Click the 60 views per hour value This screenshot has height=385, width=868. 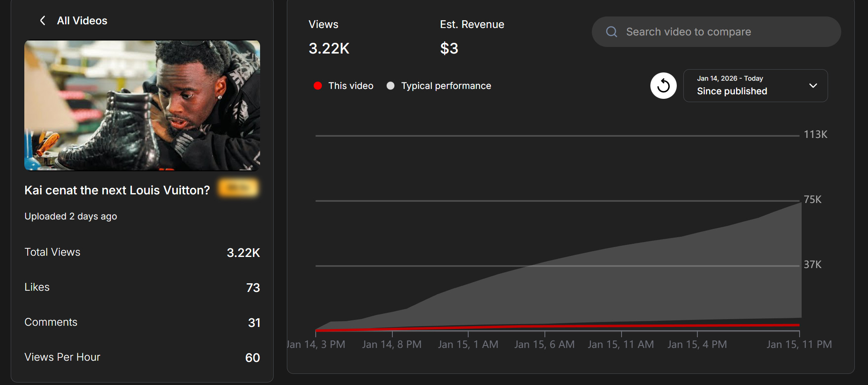(253, 358)
